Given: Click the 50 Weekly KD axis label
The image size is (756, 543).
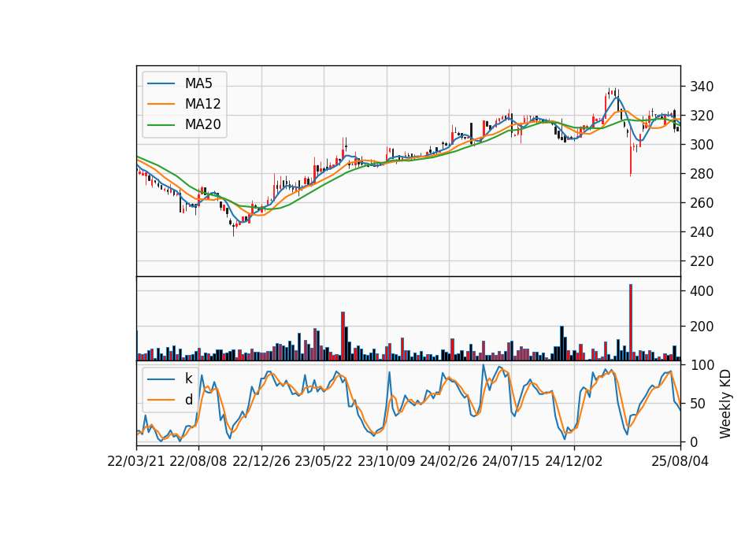Looking at the screenshot, I should coord(698,403).
